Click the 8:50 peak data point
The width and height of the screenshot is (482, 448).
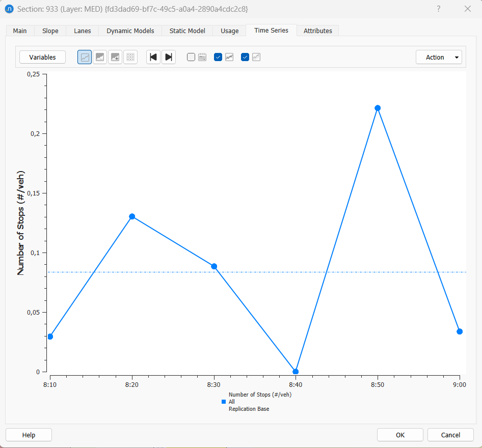378,108
